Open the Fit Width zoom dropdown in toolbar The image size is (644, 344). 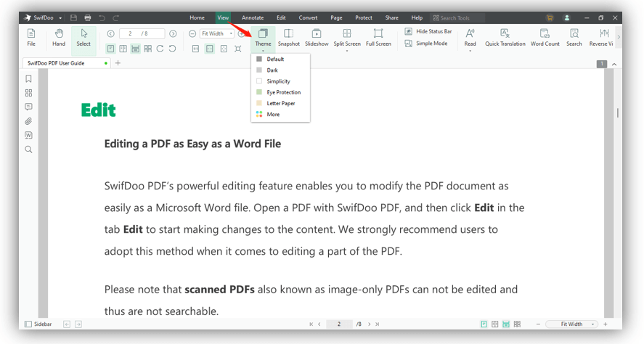(217, 33)
